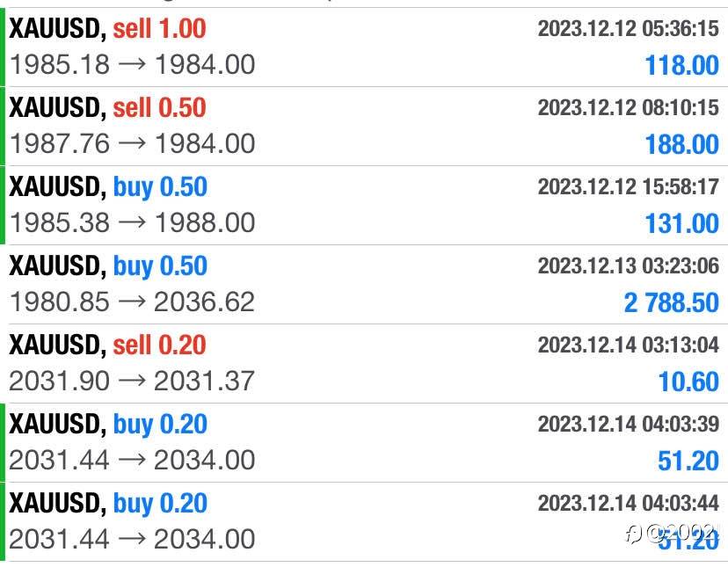The height and width of the screenshot is (567, 728).
Task: Tap the 1980.85 → 2036.62 price range
Action: coord(132,302)
